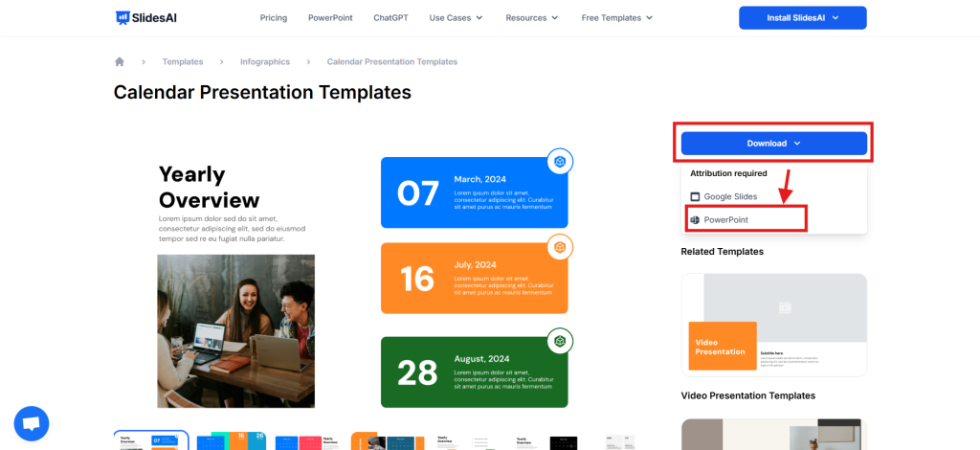The image size is (980, 450).
Task: Open the Video Presentation related template card
Action: coord(773,325)
